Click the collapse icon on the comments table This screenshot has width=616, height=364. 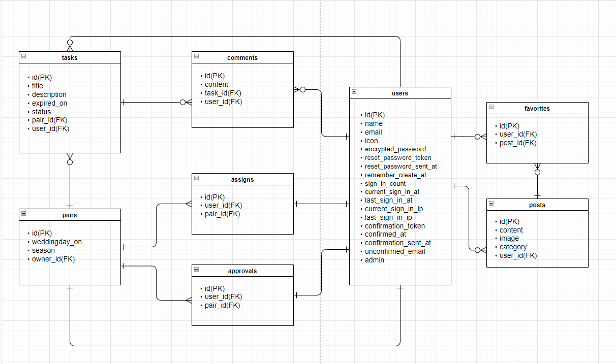pyautogui.click(x=196, y=57)
